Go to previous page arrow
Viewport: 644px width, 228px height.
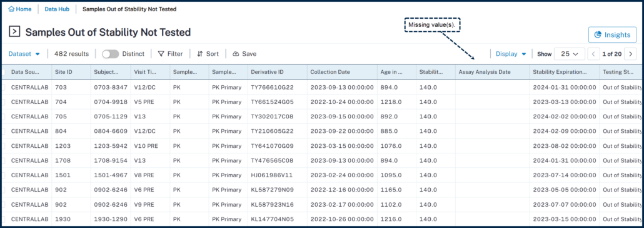(x=593, y=54)
